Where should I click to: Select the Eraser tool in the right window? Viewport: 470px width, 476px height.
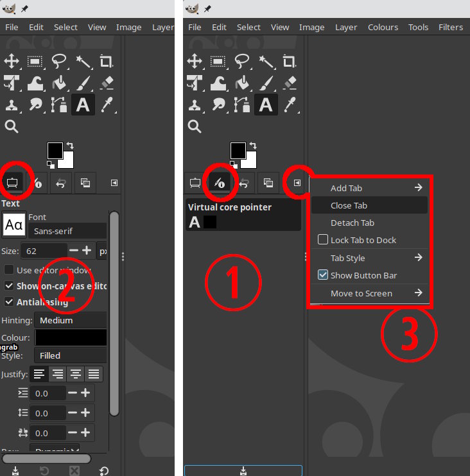pyautogui.click(x=290, y=83)
